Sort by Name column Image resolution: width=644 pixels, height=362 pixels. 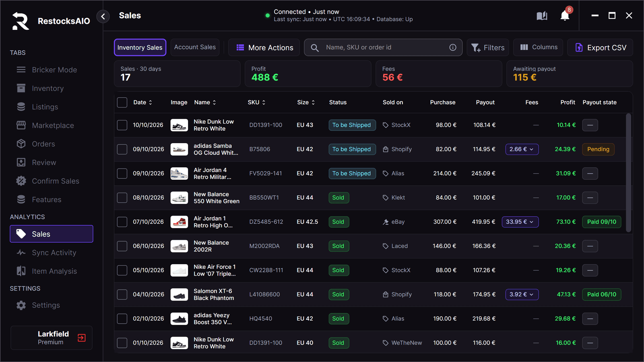[205, 103]
